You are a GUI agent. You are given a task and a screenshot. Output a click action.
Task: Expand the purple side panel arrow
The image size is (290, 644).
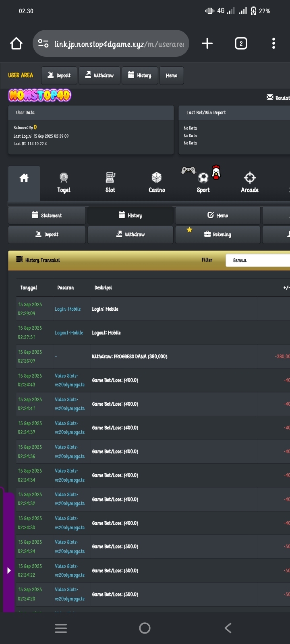pyautogui.click(x=9, y=570)
